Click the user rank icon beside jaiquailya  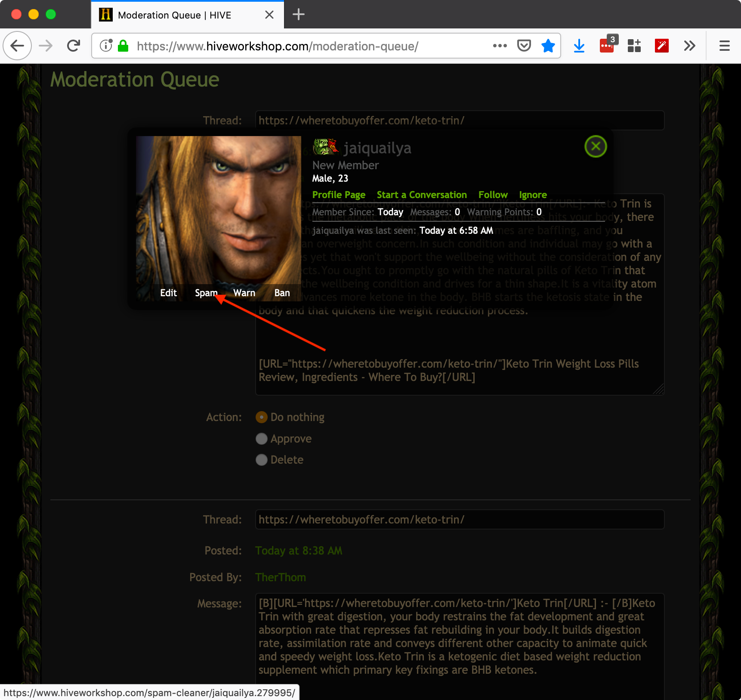[x=326, y=147]
